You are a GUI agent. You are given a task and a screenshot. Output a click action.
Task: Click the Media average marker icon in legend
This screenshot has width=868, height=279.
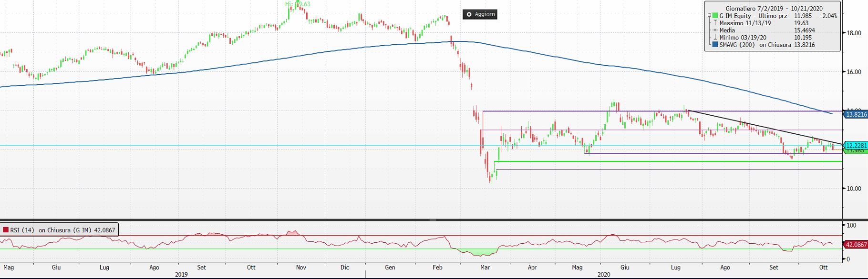(x=715, y=30)
